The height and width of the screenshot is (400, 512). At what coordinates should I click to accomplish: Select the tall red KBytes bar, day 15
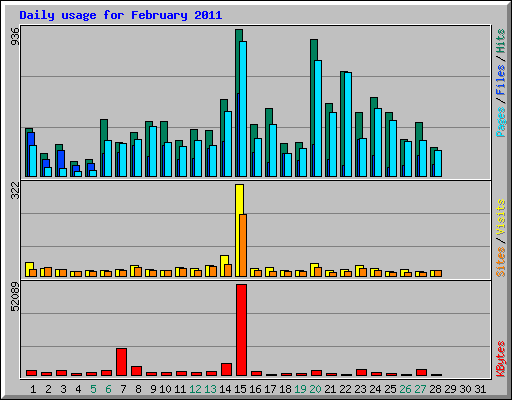241,330
